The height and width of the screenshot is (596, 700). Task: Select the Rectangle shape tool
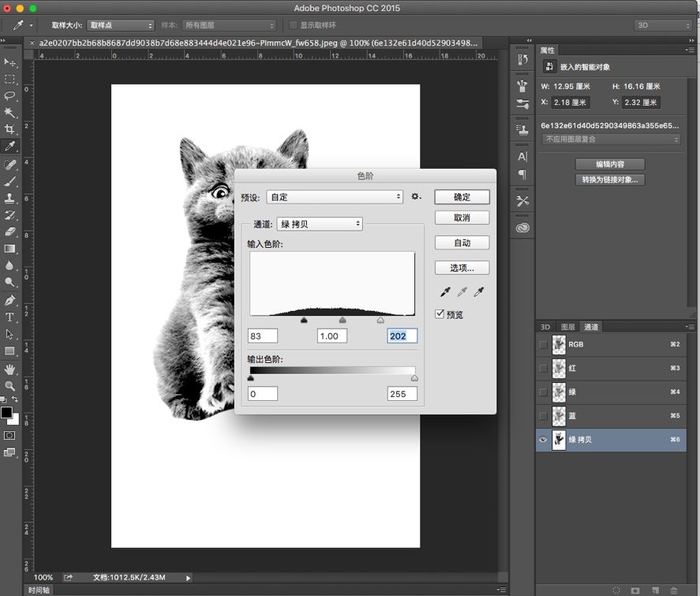(9, 351)
